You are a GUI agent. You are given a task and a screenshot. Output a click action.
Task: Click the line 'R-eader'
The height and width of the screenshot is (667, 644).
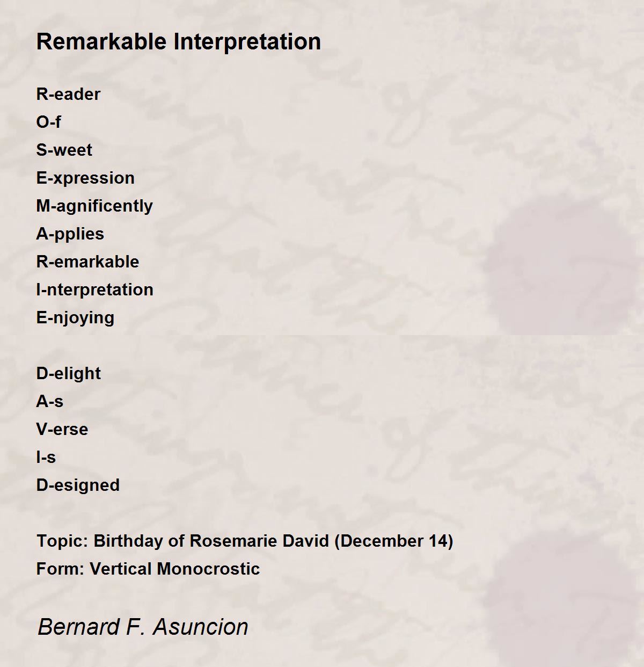68,94
